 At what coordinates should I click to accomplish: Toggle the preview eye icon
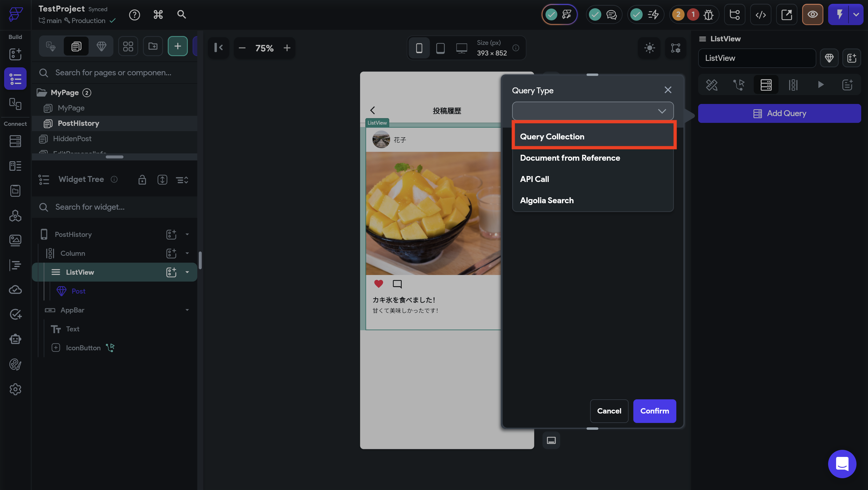(x=812, y=14)
